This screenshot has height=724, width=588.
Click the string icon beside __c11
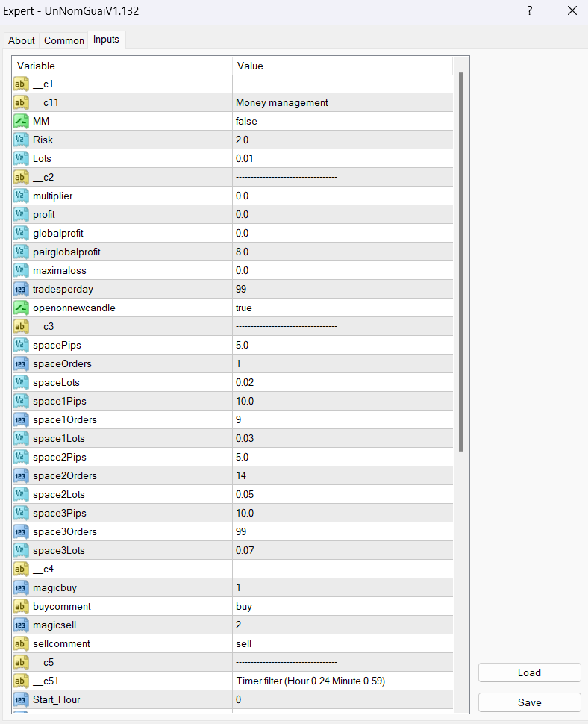[x=21, y=102]
